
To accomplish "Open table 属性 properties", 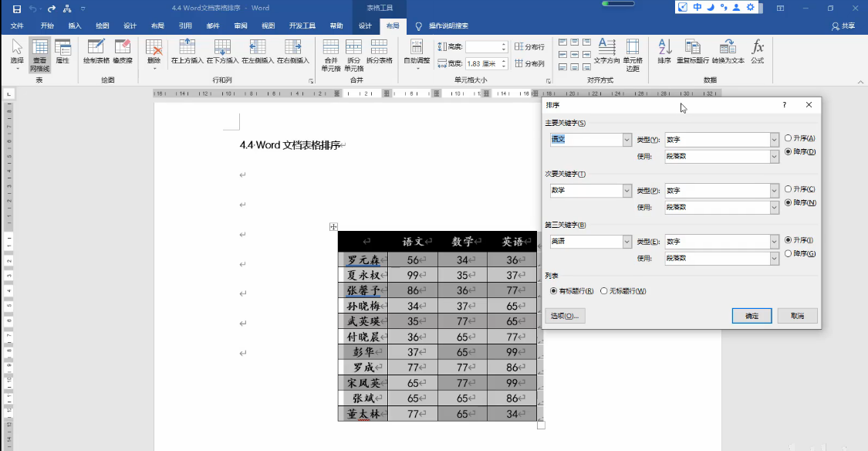I will point(62,52).
